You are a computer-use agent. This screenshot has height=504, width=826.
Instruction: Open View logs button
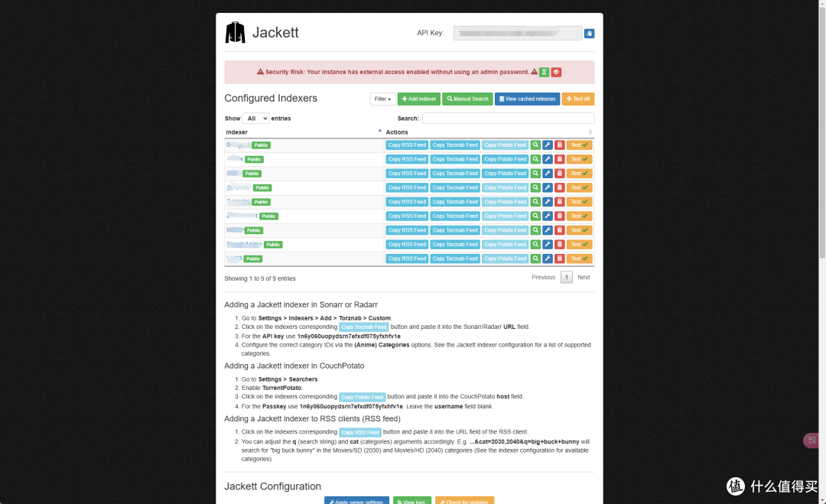(x=412, y=501)
